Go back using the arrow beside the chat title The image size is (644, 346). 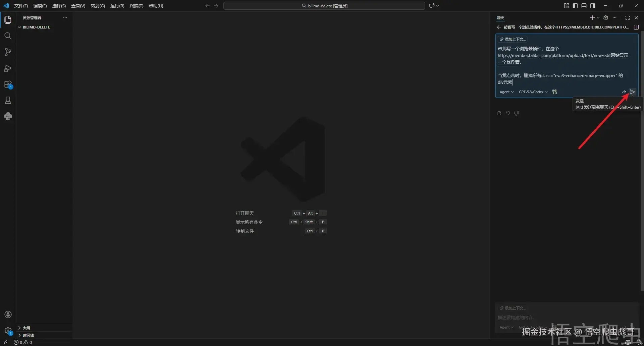(x=499, y=27)
